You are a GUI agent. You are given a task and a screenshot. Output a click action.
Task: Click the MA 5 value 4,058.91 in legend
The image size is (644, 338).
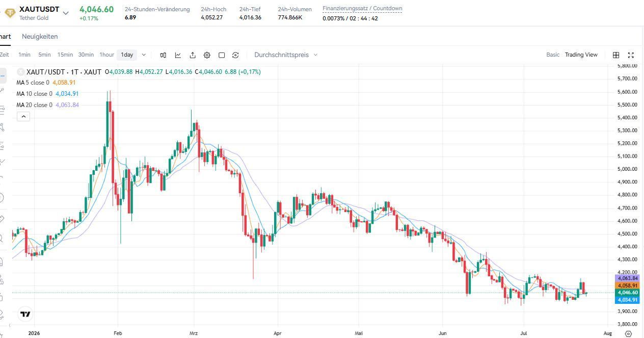(x=64, y=83)
